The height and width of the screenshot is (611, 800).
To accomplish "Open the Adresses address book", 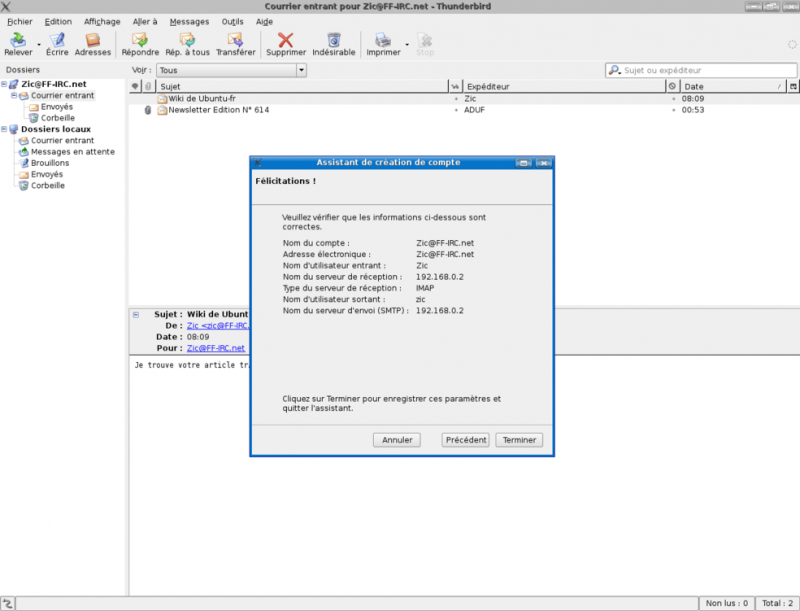I will pos(93,42).
